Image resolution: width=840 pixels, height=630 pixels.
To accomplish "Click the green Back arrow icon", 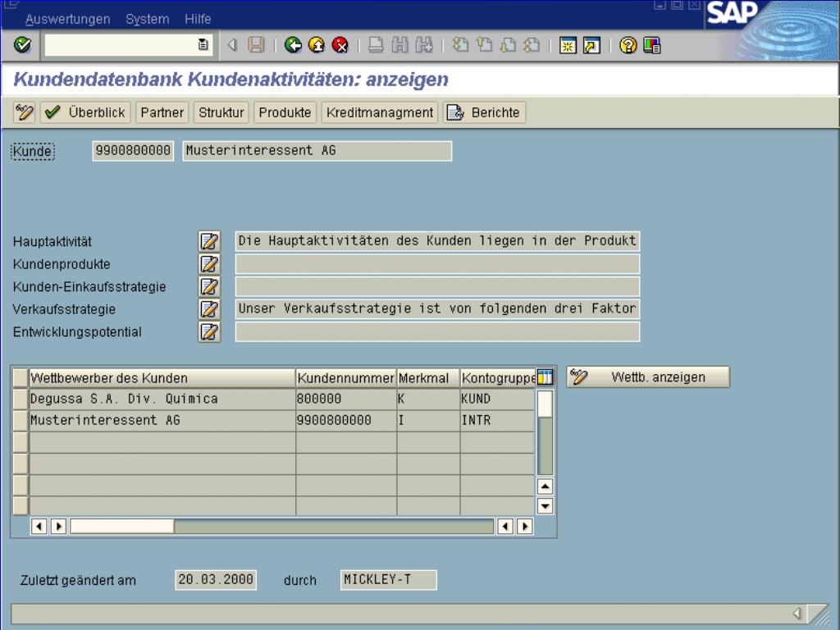I will (293, 45).
